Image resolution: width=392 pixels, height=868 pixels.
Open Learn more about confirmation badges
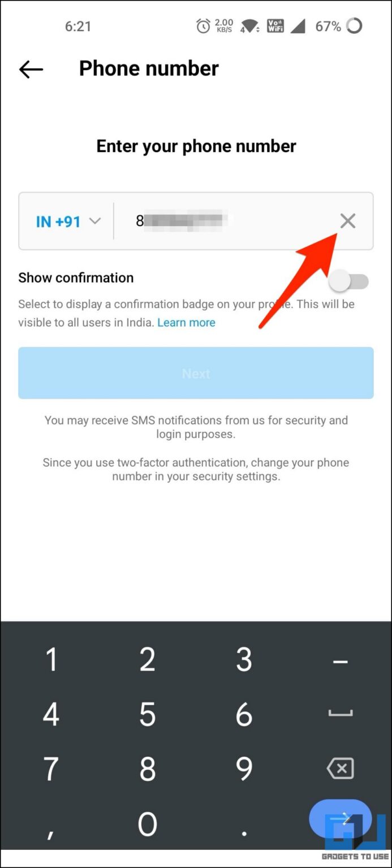coord(187,322)
